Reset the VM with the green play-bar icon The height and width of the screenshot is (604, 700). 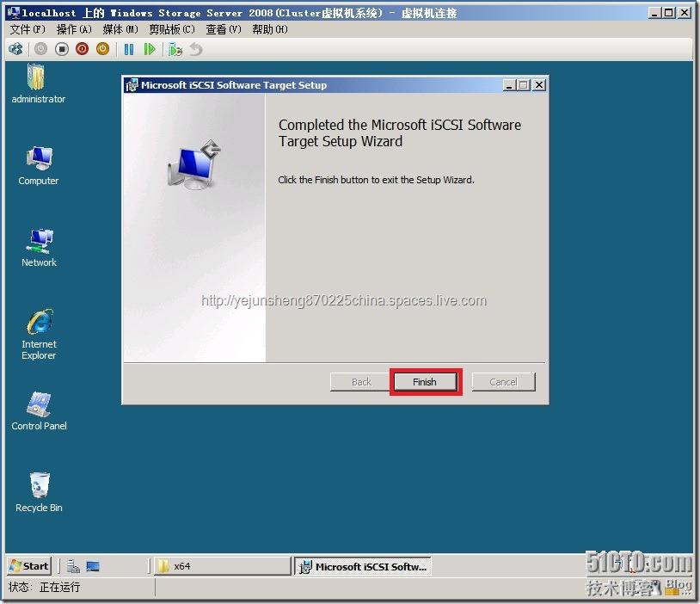click(x=150, y=49)
